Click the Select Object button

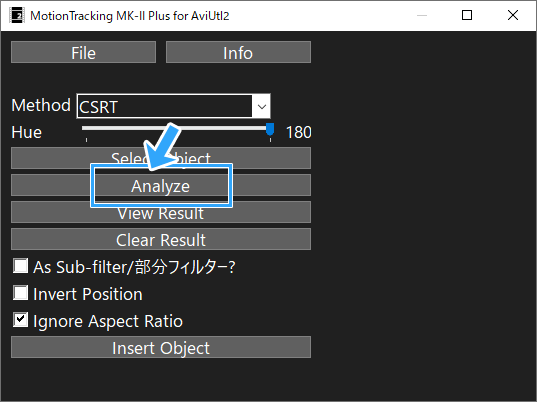coord(161,158)
